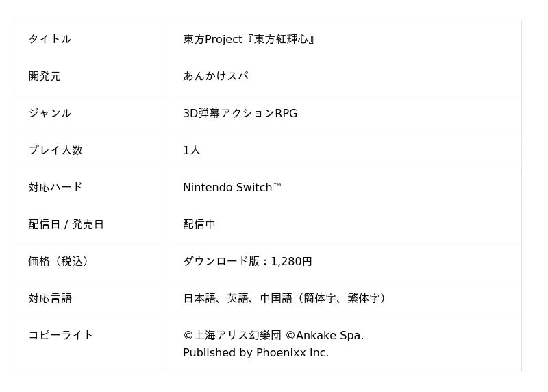
Task: Select the ©上海アリス幻樂団 ©Ankake Spa. line
Action: [273, 336]
